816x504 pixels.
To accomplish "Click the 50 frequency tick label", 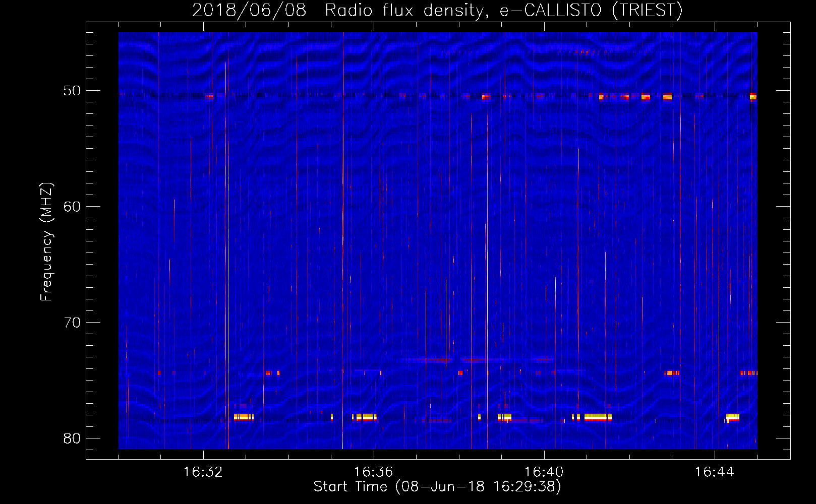I will pyautogui.click(x=72, y=91).
